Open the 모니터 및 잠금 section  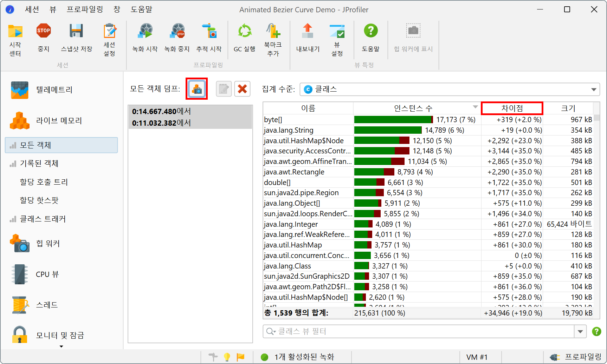pos(47,336)
